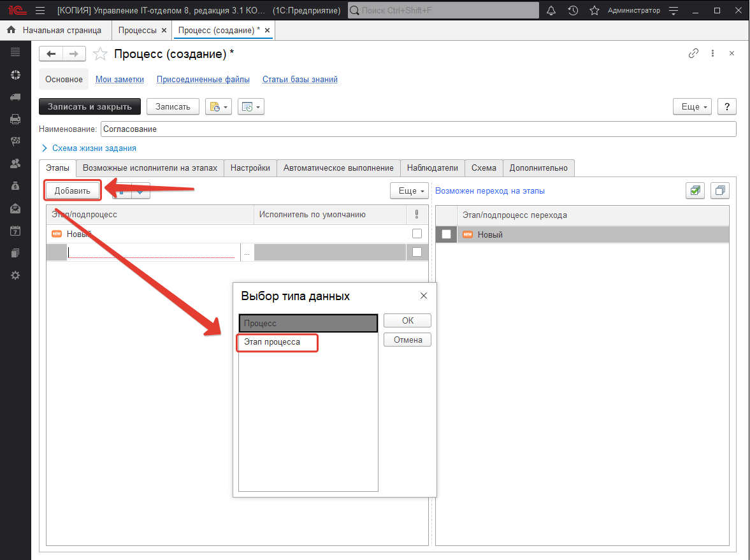
Task: Click the help question mark button
Action: click(726, 106)
